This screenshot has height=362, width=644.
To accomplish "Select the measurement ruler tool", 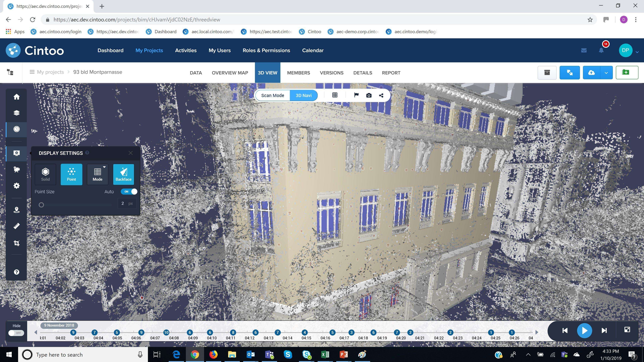I will point(16,226).
